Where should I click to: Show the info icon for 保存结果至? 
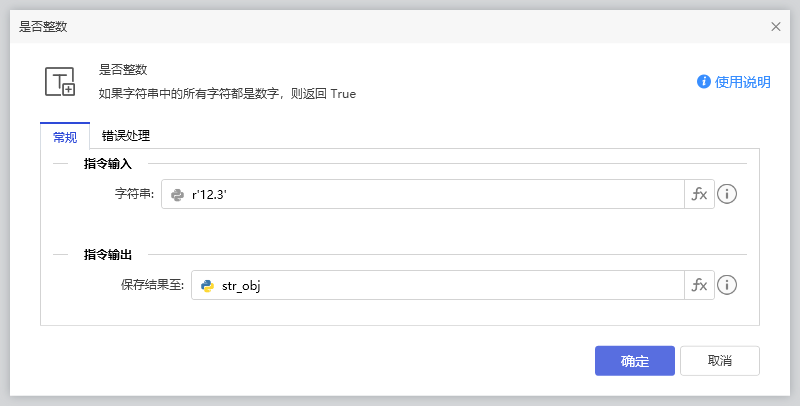(727, 285)
